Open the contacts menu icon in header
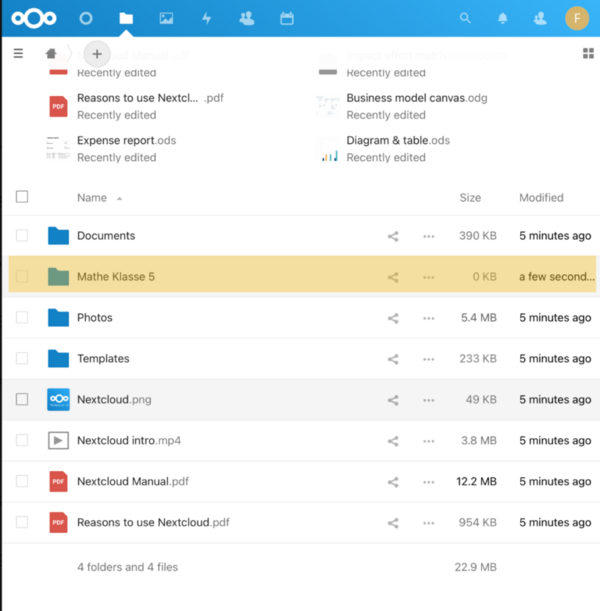600x611 pixels. point(540,18)
